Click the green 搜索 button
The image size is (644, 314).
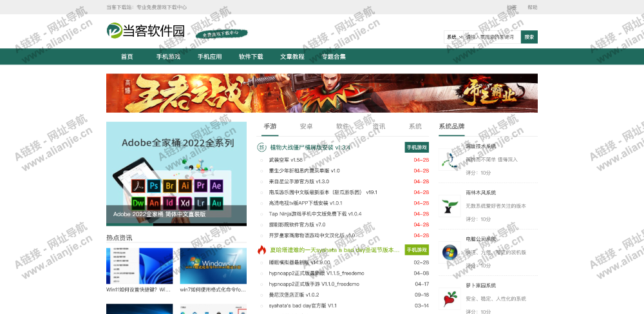point(529,37)
